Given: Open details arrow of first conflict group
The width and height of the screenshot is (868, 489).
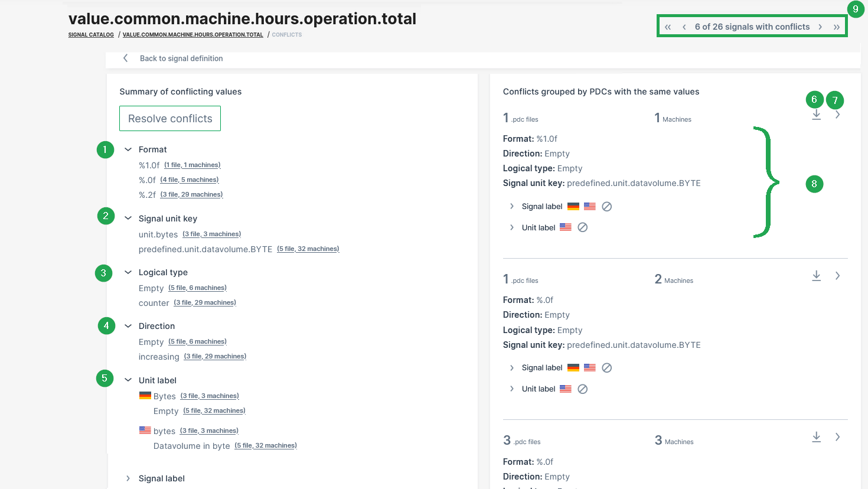Looking at the screenshot, I should (837, 115).
